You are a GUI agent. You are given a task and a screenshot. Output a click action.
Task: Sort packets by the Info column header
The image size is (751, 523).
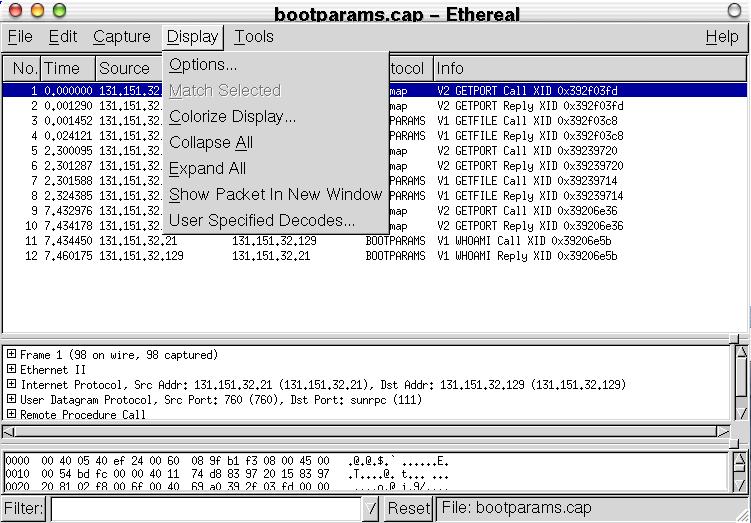(x=590, y=68)
